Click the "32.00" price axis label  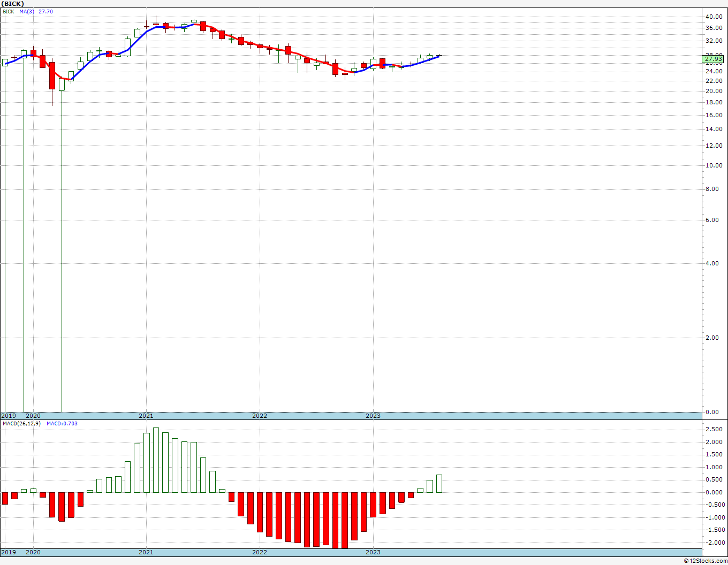(714, 41)
